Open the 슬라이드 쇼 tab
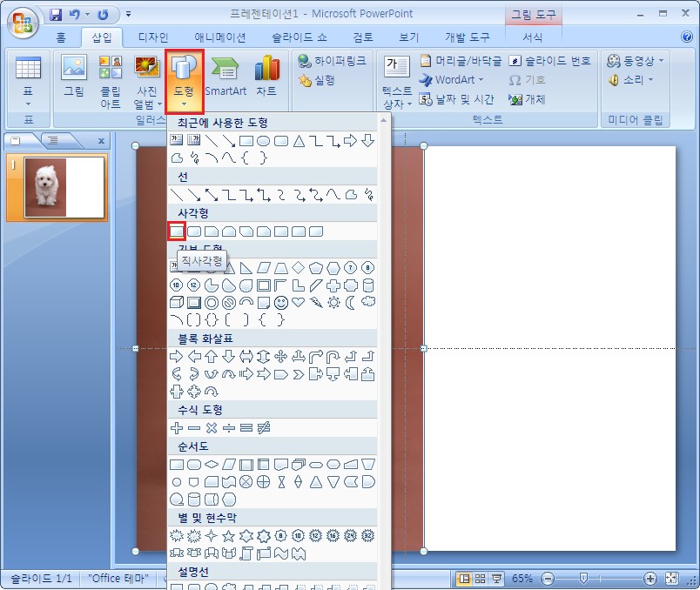This screenshot has width=700, height=590. tap(300, 37)
